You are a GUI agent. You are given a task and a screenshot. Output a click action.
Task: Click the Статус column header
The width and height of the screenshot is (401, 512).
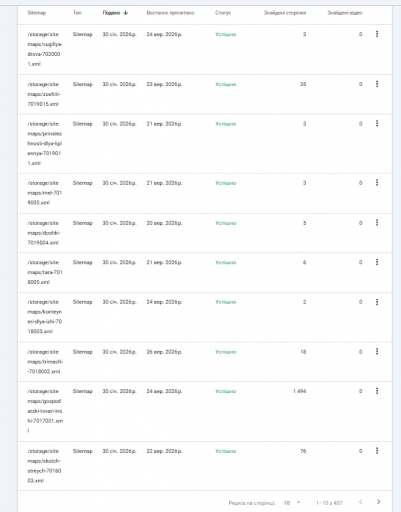[x=223, y=13]
